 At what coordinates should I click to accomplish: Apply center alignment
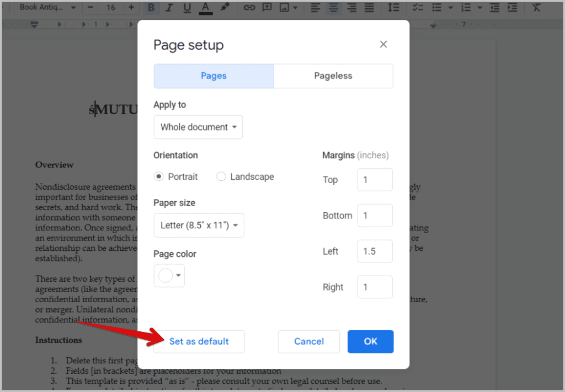(333, 8)
